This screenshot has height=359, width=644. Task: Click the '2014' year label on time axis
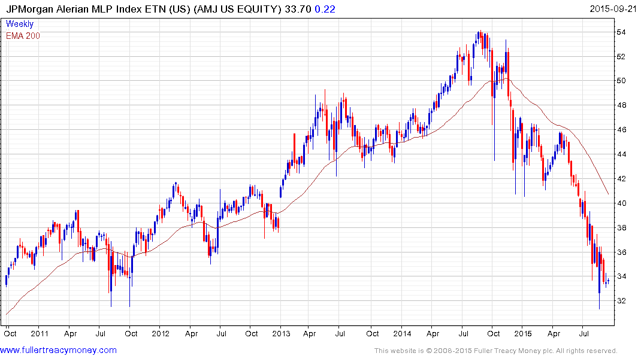(x=402, y=333)
